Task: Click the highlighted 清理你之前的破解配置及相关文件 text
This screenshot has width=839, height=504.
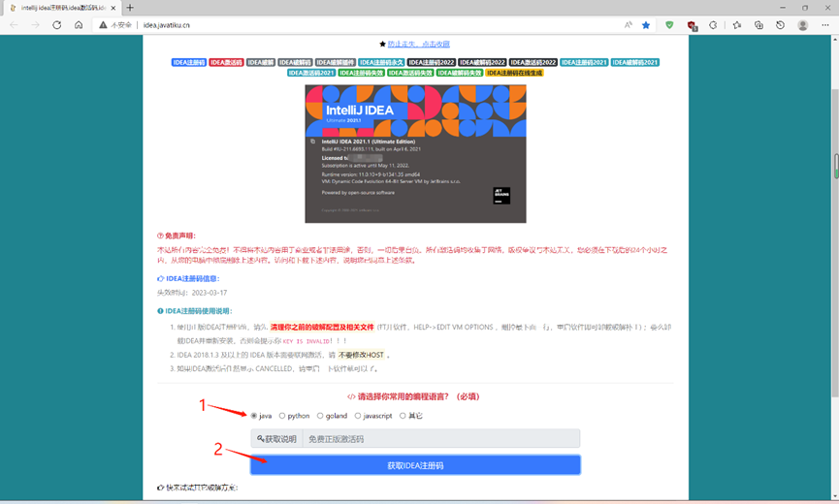Action: 322,327
